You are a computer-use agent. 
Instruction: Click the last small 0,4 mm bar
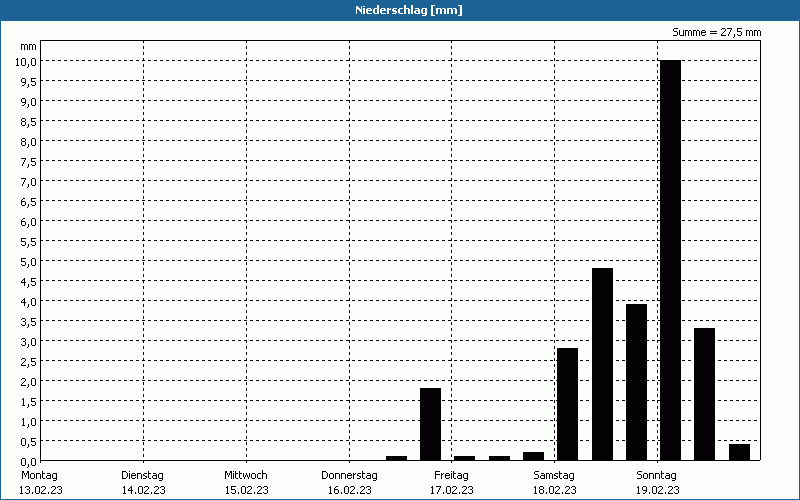(739, 452)
